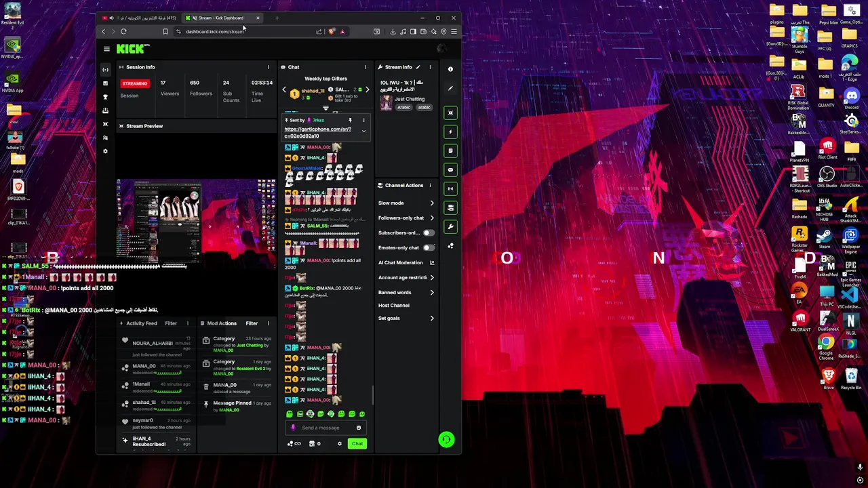Open the Stream sidebar icon in Kick
Screen dimensions: 868x488
pos(105,70)
